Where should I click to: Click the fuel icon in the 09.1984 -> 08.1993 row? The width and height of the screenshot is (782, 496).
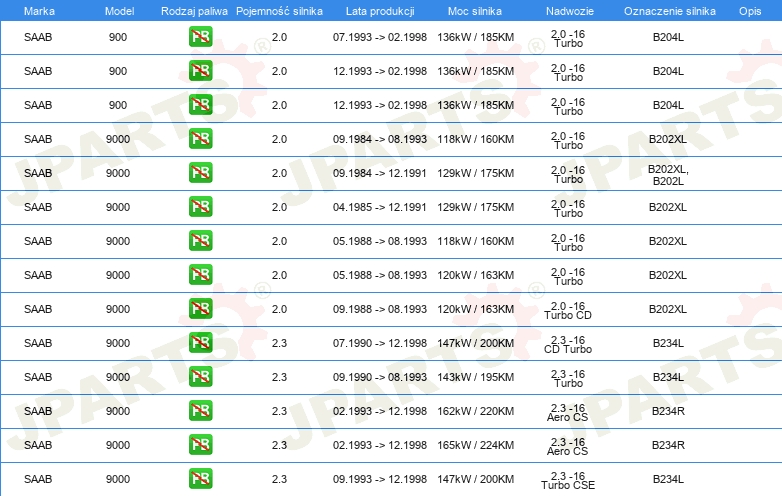point(200,139)
